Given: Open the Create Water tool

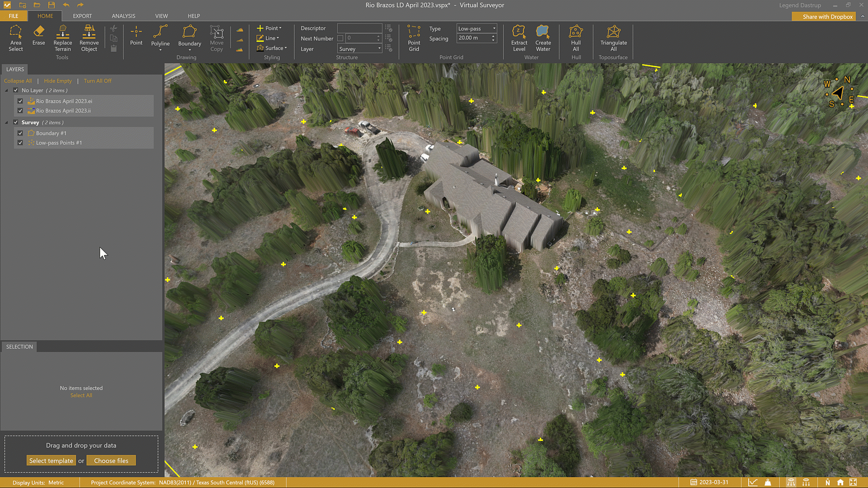Looking at the screenshot, I should [543, 38].
